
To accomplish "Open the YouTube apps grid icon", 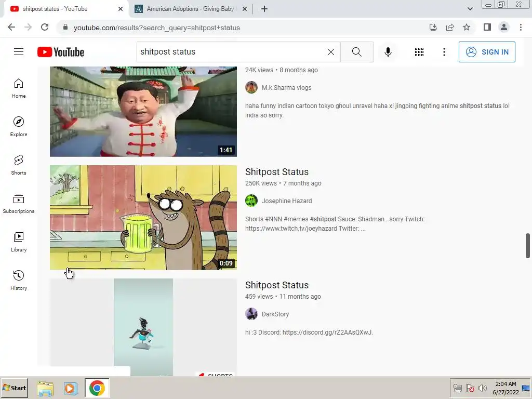I will (419, 52).
